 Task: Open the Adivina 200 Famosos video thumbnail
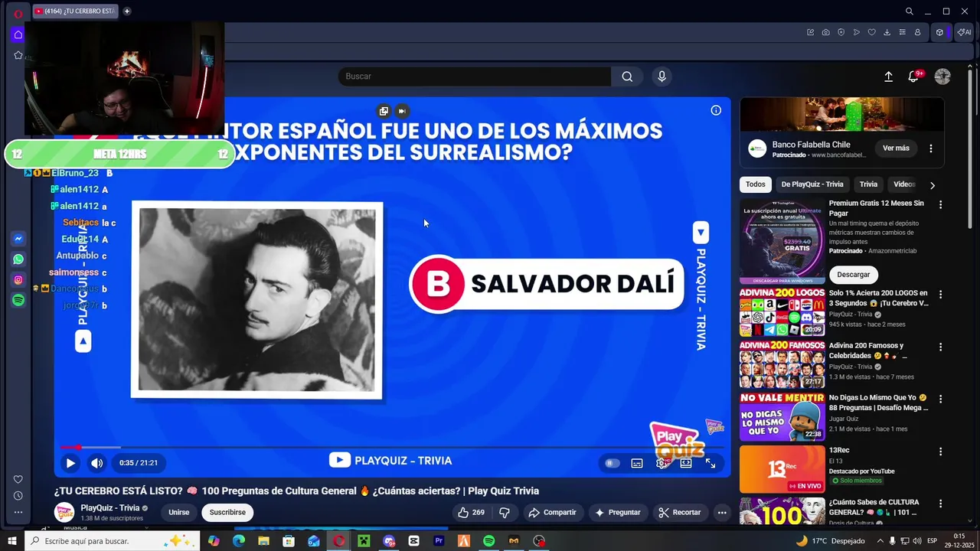coord(782,364)
